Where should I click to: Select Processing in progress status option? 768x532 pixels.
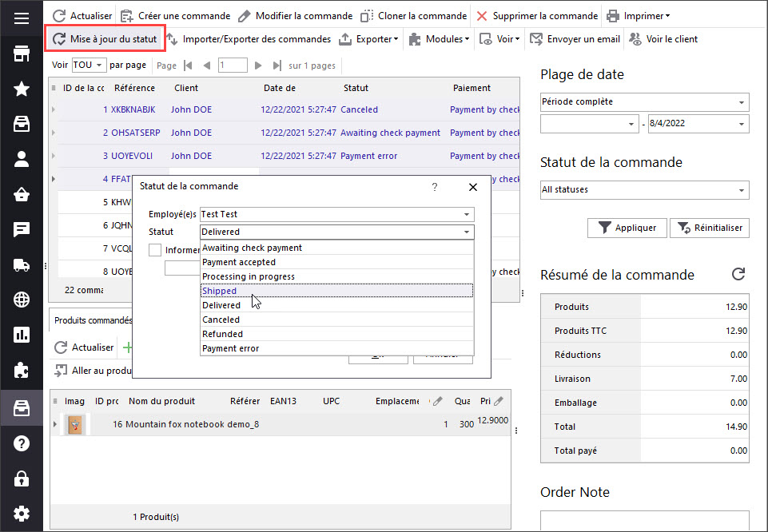pyautogui.click(x=337, y=276)
